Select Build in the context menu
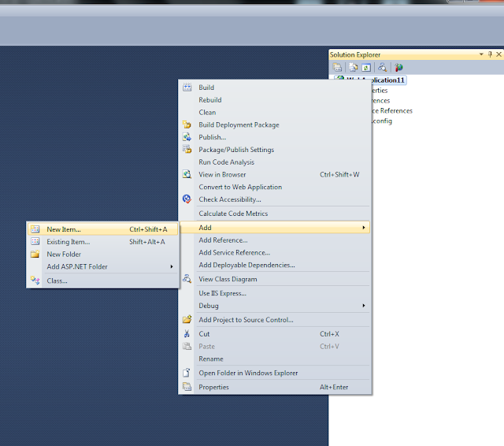 pyautogui.click(x=275, y=87)
